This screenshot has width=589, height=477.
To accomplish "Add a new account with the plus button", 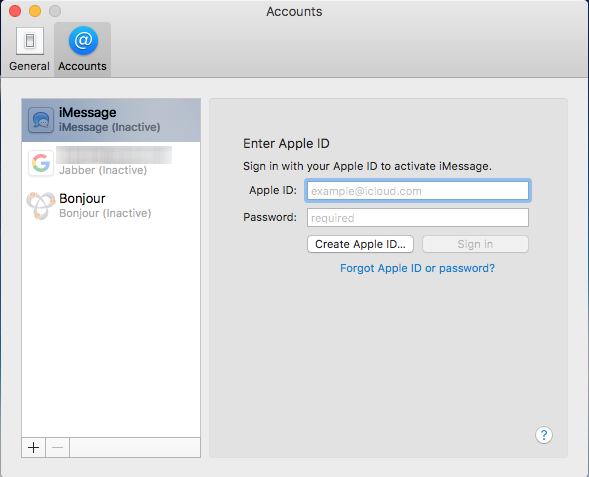I will point(33,447).
